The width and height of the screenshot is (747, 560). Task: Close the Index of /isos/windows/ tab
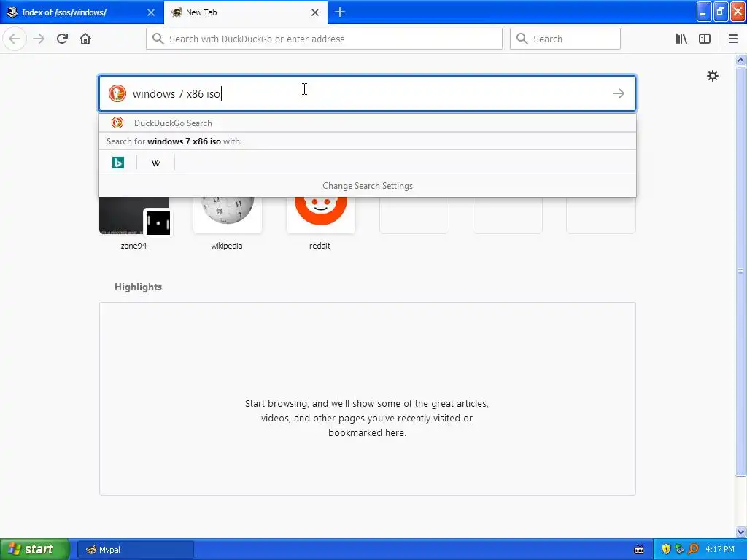(x=151, y=12)
